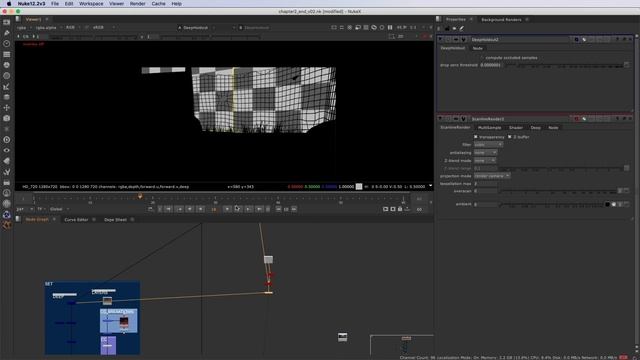Open the 3D nodes cube icon

pos(7,118)
